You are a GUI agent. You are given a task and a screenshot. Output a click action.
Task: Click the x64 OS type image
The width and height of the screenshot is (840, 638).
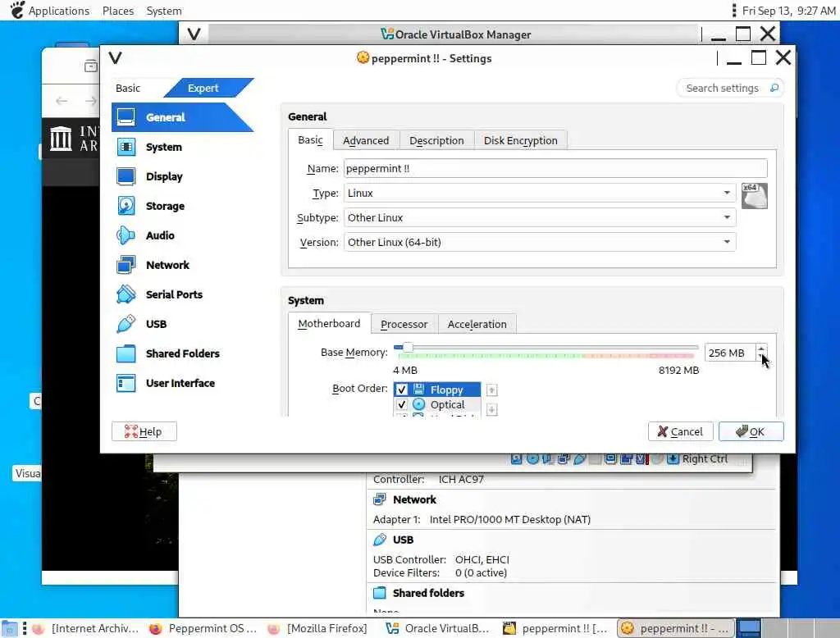tap(755, 196)
